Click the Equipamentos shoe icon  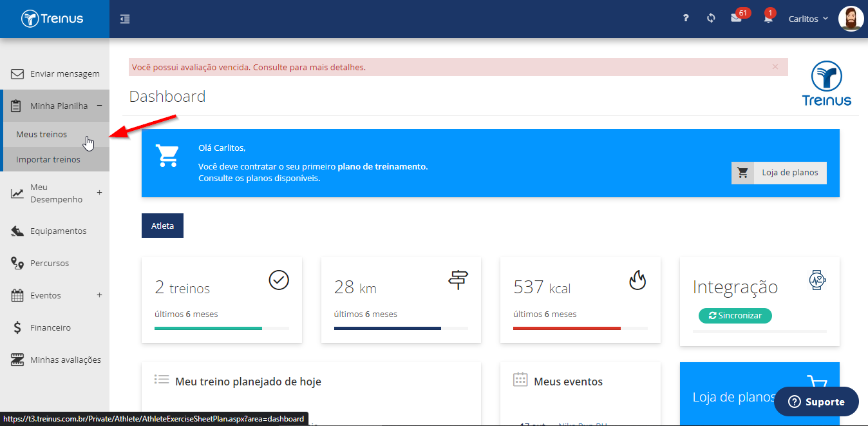point(18,231)
